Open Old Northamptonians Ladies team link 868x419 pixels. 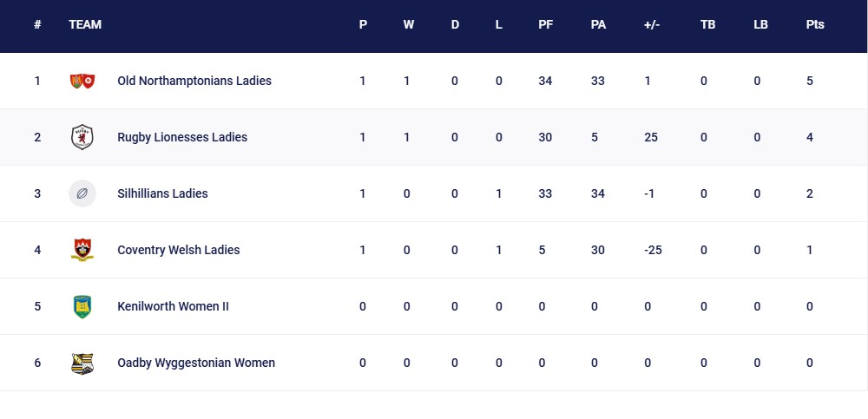point(194,81)
